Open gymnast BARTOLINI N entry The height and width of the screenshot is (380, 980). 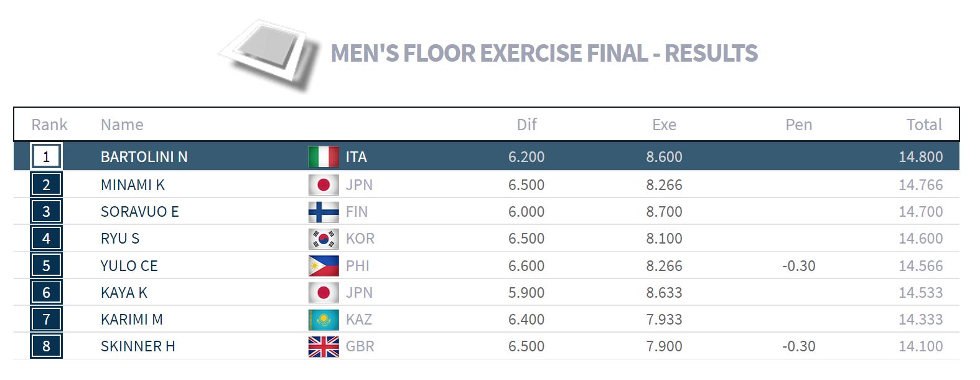pyautogui.click(x=144, y=157)
